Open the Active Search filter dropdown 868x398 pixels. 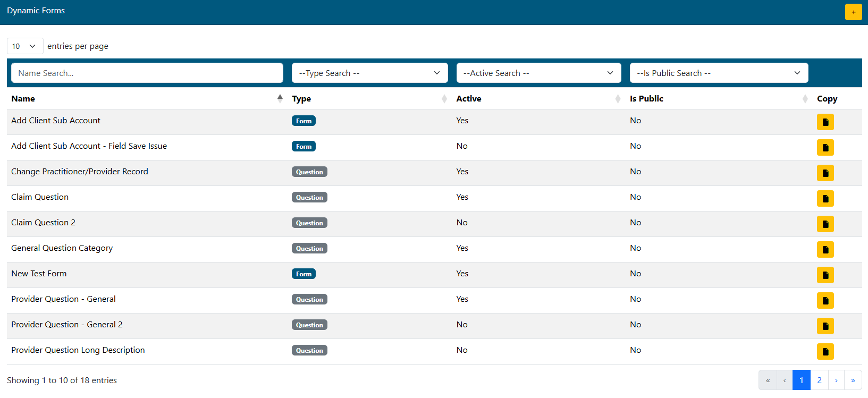(x=538, y=73)
